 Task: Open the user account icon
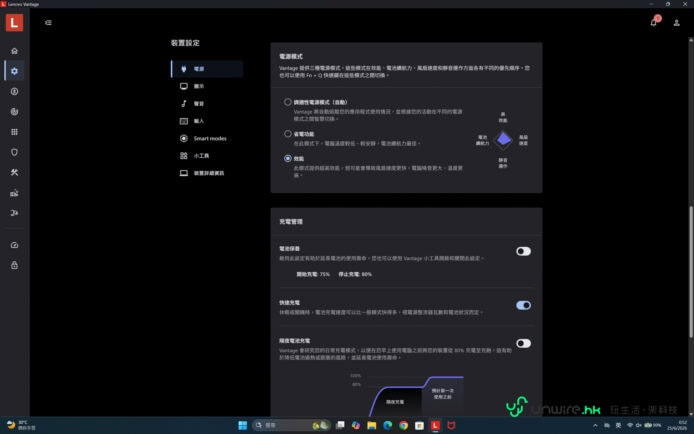676,23
